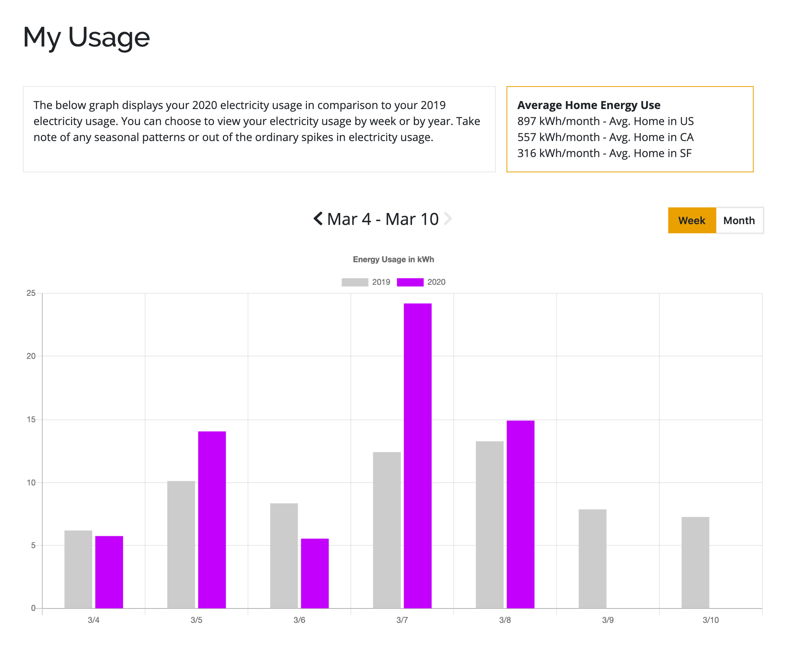Select the 2019 bar for 3/4
The height and width of the screenshot is (666, 812).
click(x=78, y=569)
